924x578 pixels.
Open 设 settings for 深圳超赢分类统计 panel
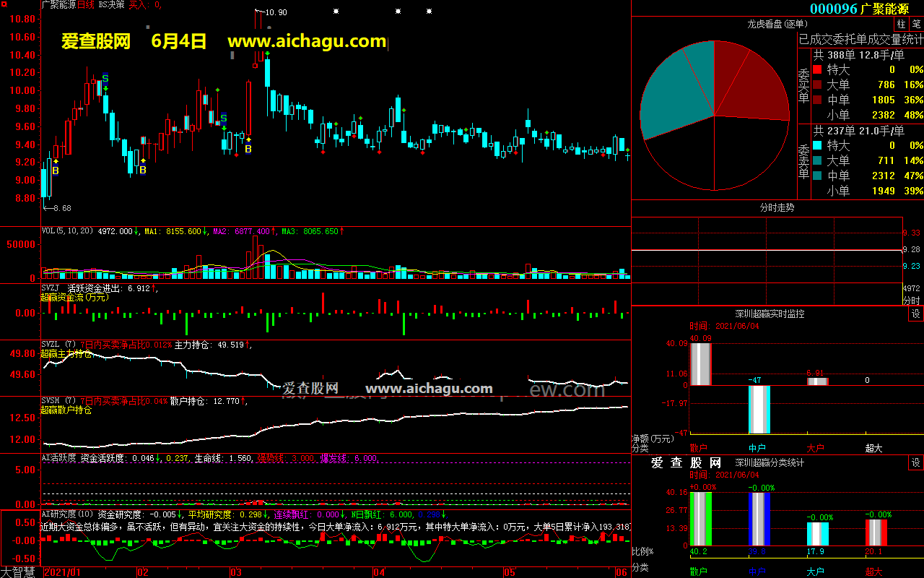915,462
